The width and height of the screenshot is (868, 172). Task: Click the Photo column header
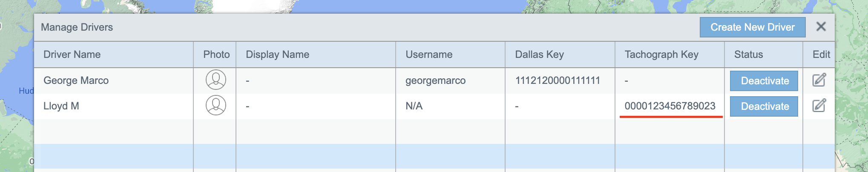(216, 54)
